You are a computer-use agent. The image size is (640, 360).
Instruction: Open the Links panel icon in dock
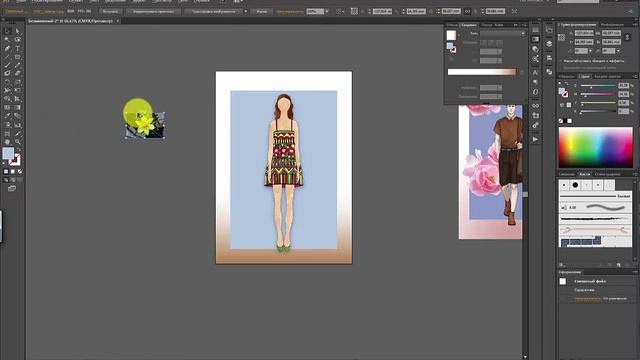[x=536, y=106]
